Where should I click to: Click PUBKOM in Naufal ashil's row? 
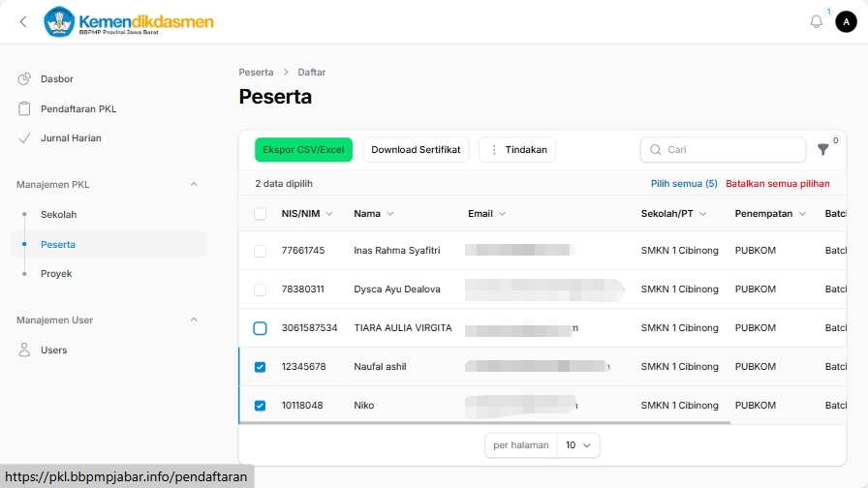tap(755, 367)
